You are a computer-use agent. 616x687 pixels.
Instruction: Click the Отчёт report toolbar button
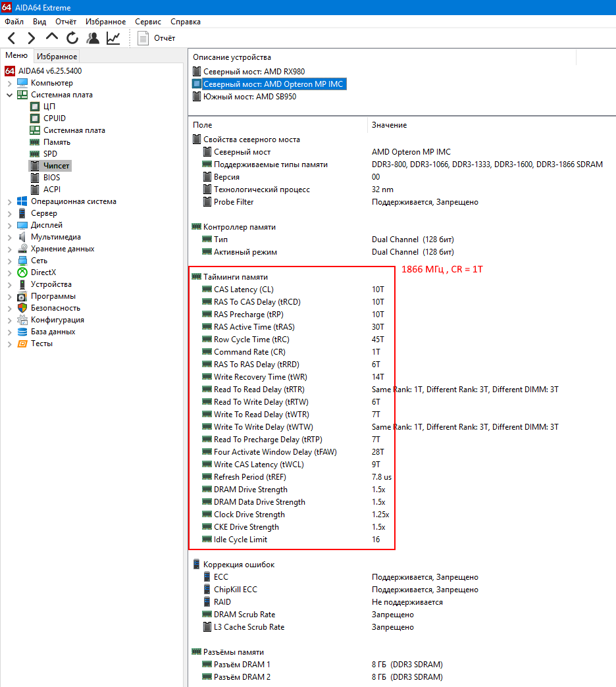(157, 38)
